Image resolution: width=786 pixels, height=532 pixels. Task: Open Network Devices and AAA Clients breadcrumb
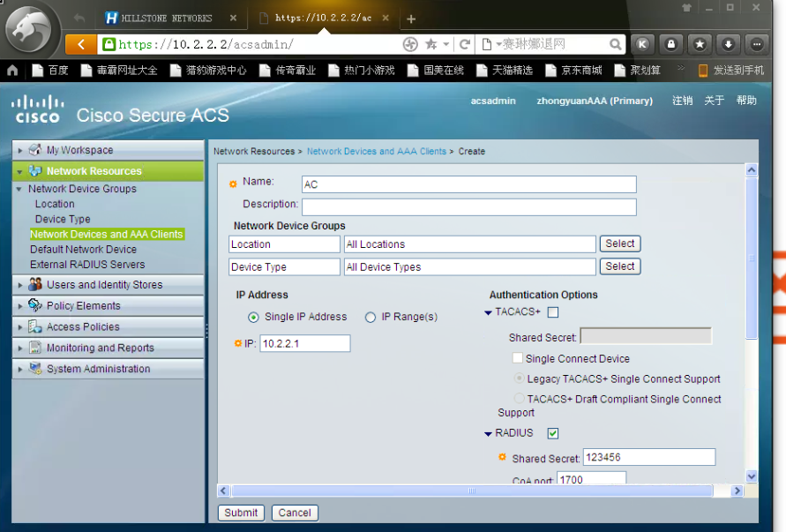point(377,152)
